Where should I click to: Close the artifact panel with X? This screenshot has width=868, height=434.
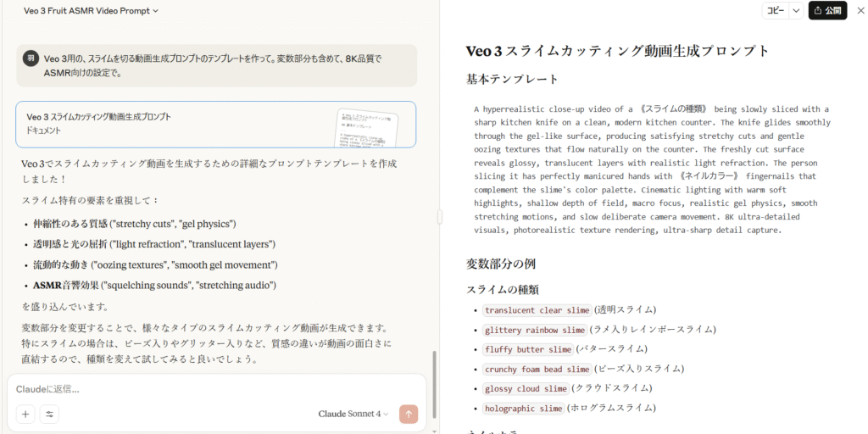pyautogui.click(x=860, y=10)
